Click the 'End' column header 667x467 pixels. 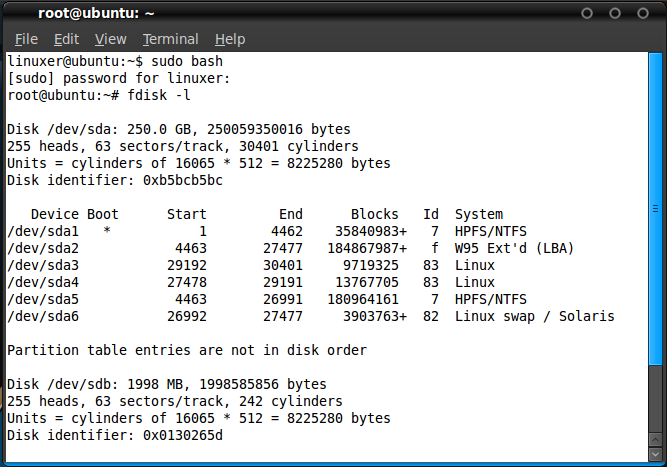[x=291, y=214]
